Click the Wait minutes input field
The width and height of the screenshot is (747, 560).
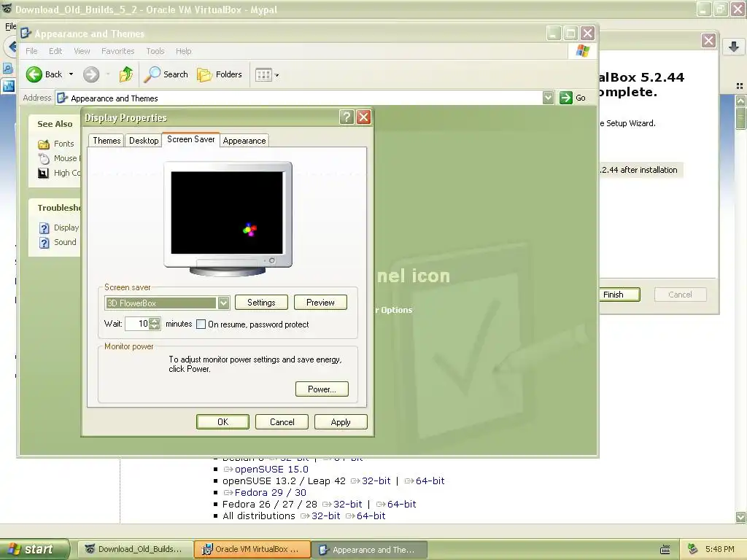click(x=137, y=324)
